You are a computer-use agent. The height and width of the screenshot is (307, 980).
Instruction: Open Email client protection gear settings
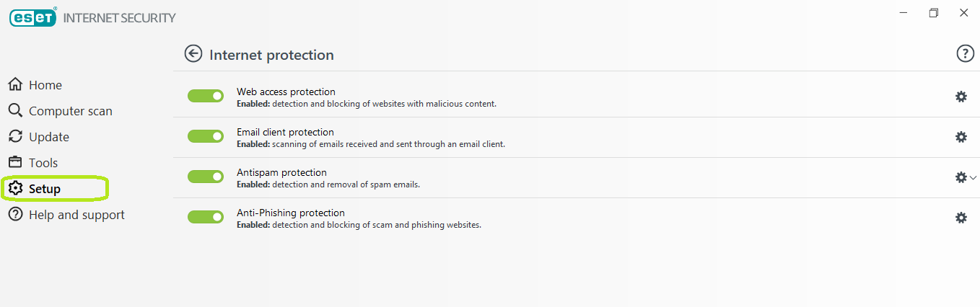point(961,137)
